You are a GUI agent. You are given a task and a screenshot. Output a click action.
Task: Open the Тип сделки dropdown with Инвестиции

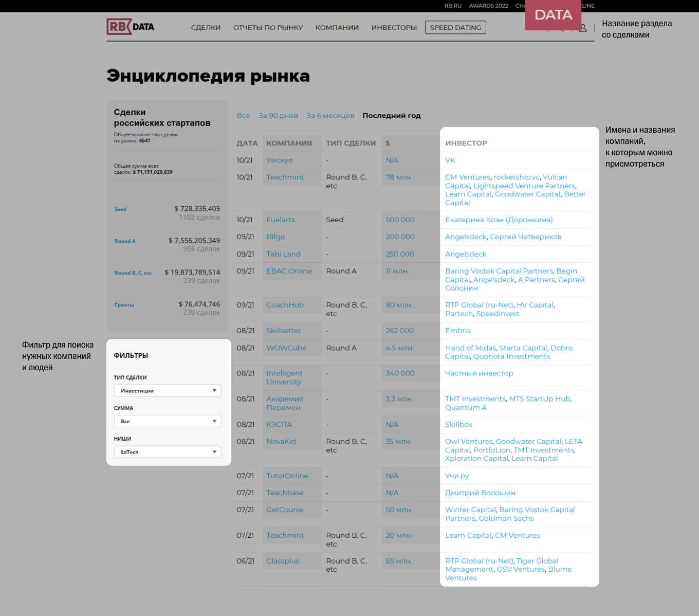tap(167, 391)
